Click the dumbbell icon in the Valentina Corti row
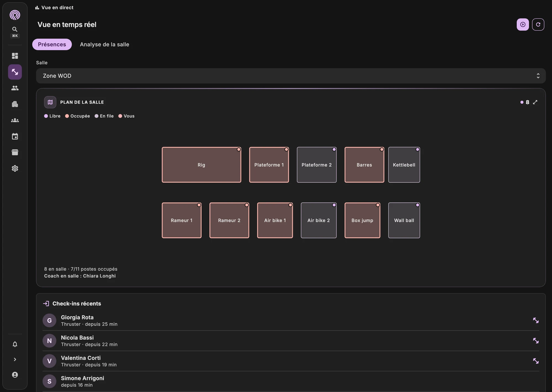This screenshot has width=552, height=392. coord(536,361)
